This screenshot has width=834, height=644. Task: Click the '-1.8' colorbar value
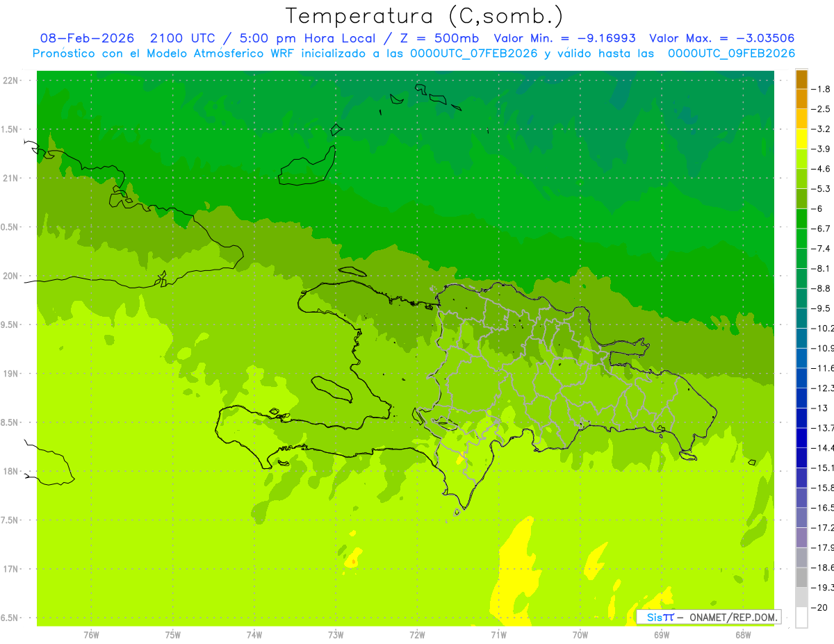(x=822, y=89)
